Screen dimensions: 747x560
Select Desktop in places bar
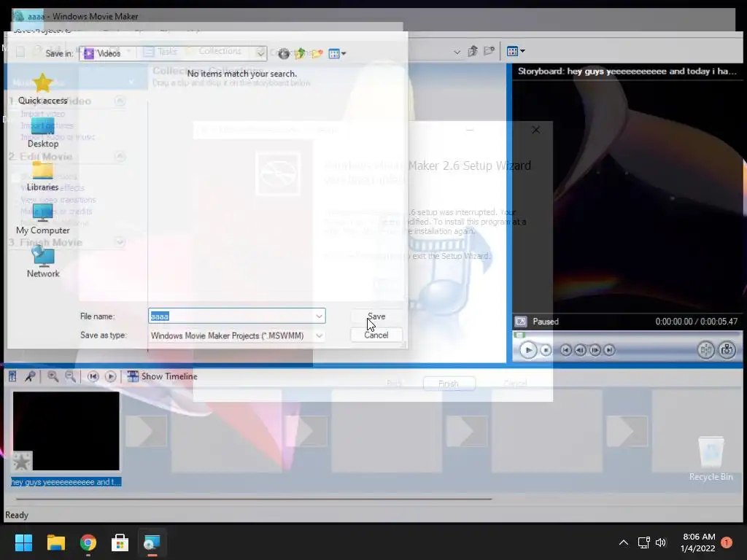42,133
